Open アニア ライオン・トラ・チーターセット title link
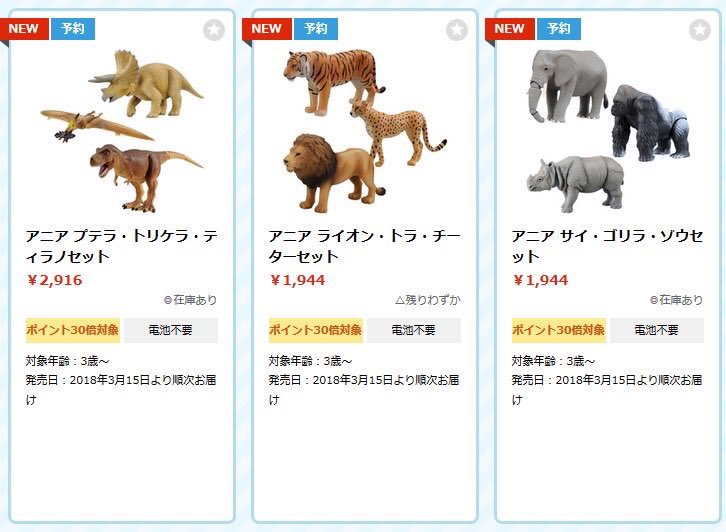This screenshot has width=726, height=532. (364, 246)
